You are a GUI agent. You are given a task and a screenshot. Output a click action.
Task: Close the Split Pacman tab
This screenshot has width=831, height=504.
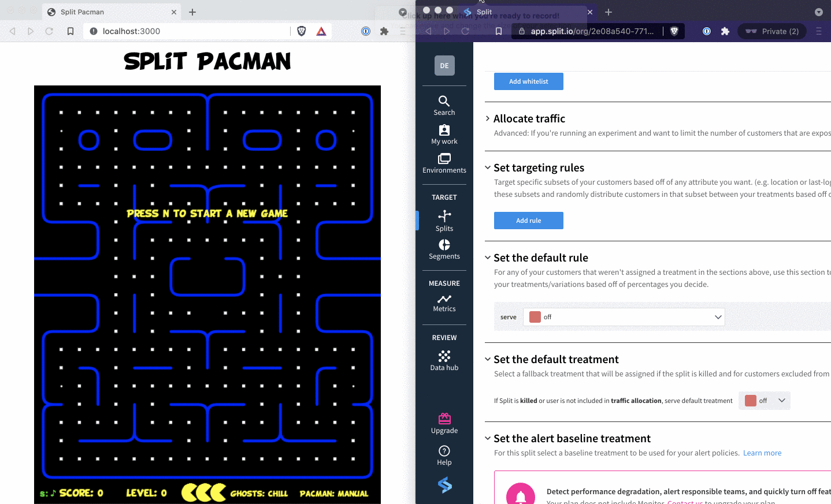tap(174, 12)
